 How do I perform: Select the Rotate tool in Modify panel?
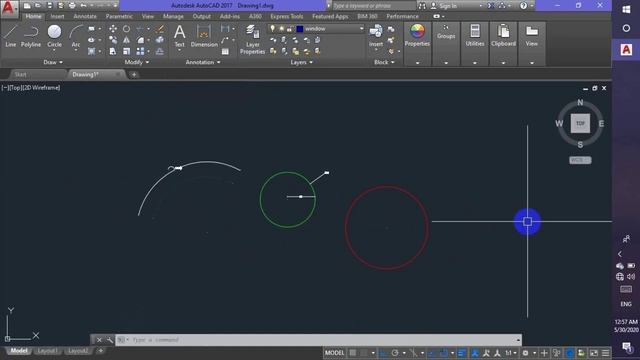127,29
